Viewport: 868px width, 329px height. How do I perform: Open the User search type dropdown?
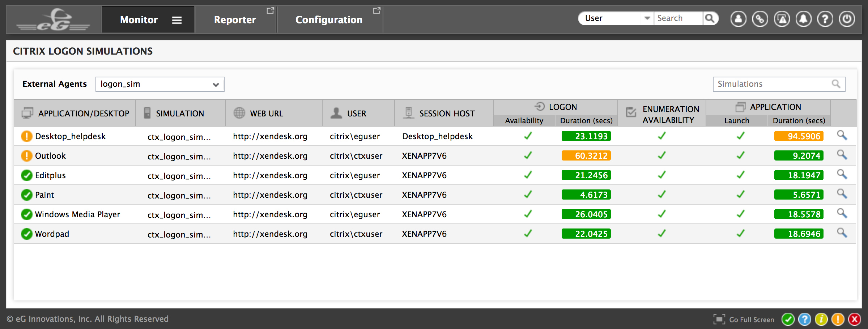616,18
